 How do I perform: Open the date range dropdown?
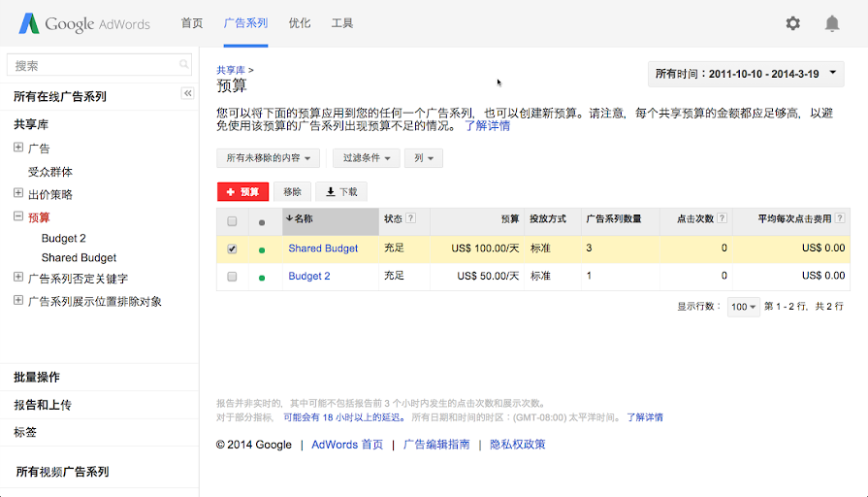(x=747, y=74)
